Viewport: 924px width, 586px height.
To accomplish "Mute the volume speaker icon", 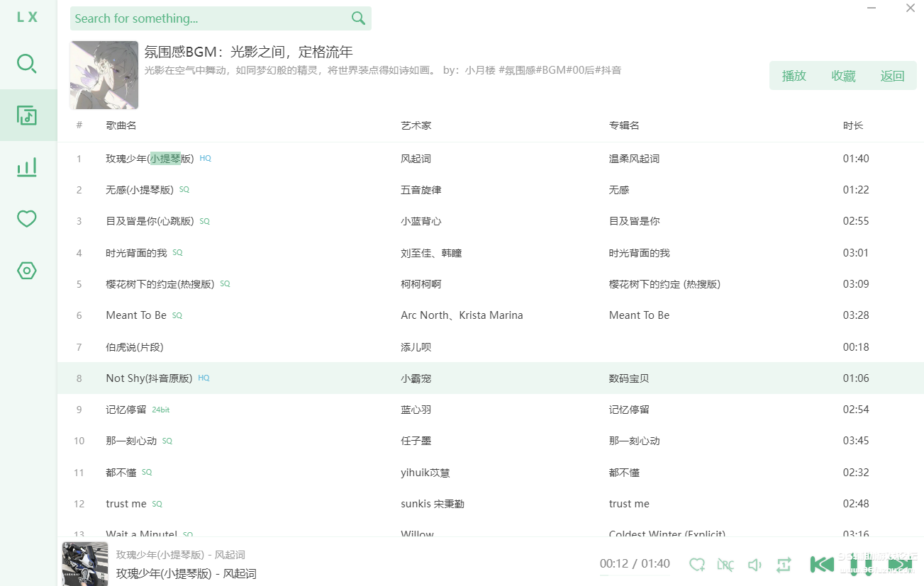I will [755, 565].
